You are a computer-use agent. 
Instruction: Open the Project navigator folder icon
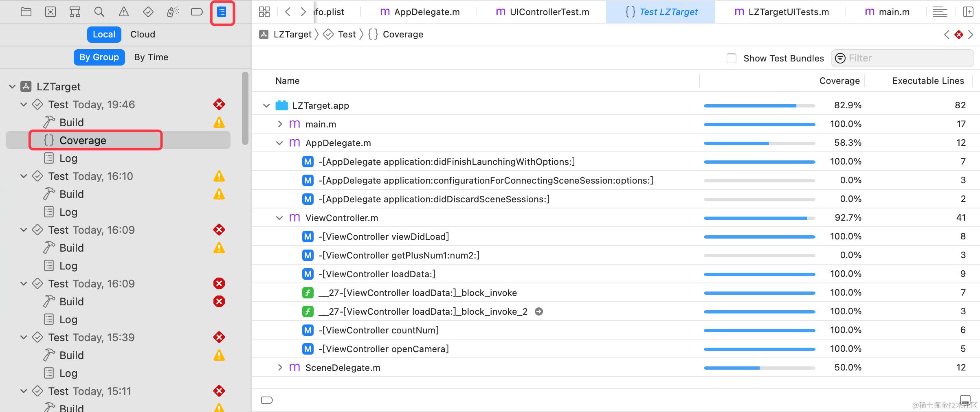(26, 12)
